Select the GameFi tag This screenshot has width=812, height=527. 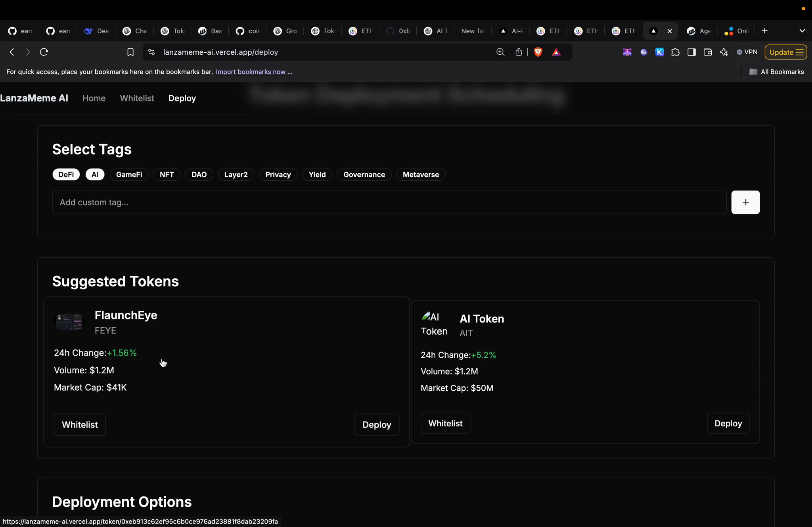click(x=129, y=174)
